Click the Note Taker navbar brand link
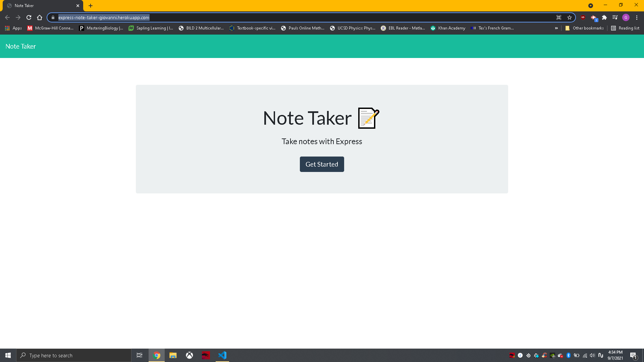The width and height of the screenshot is (644, 362). point(20,47)
